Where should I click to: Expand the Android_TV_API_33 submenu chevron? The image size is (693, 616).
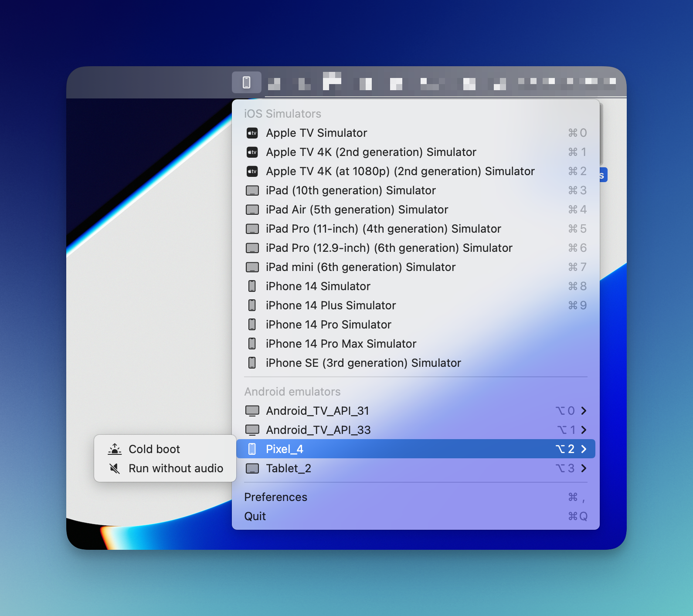pos(584,430)
